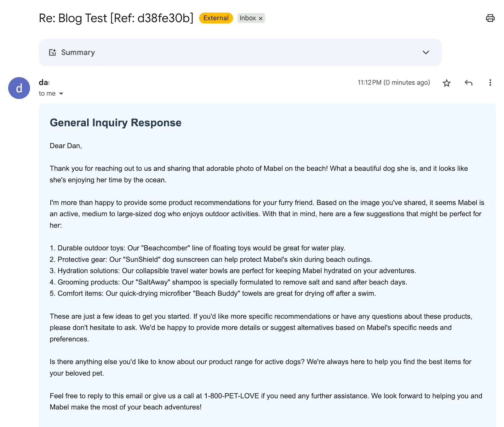Click the phone number 1-800-PET-LOVE
Screen dimensions: 504x427
[x=232, y=396]
